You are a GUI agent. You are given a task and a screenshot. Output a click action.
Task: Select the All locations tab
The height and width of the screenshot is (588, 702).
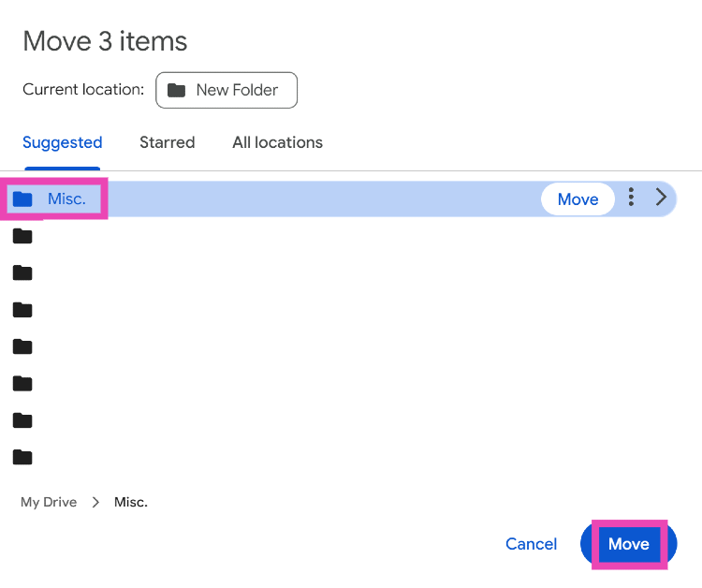pyautogui.click(x=277, y=142)
